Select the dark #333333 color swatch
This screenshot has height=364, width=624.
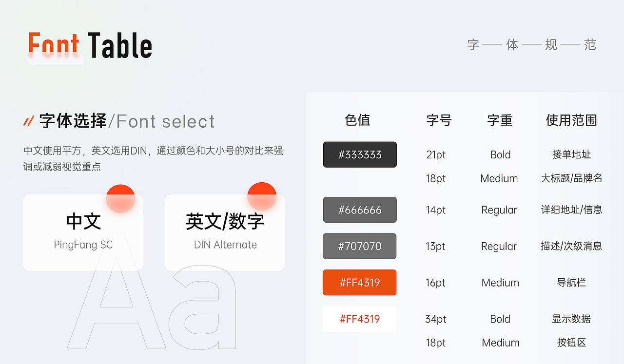pyautogui.click(x=360, y=154)
